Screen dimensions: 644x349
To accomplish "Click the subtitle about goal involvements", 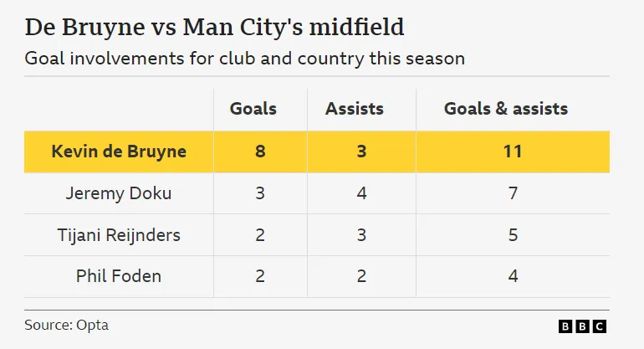I will pyautogui.click(x=245, y=59).
